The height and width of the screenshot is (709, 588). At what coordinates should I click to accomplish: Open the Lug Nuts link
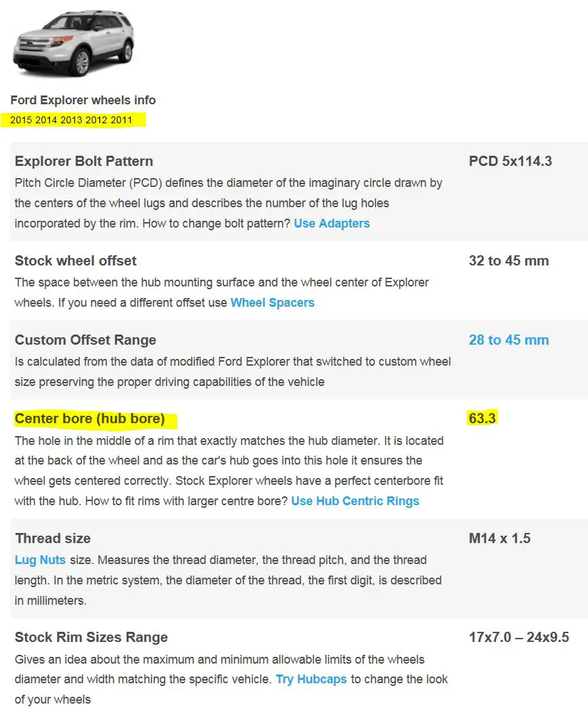pos(40,560)
